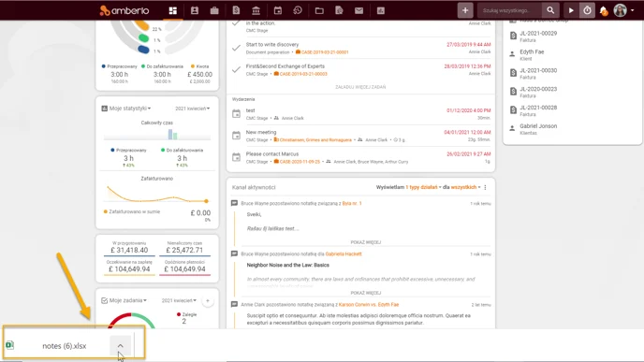Open the calendar icon in top navbar
The width and height of the screenshot is (644, 362).
point(278,10)
